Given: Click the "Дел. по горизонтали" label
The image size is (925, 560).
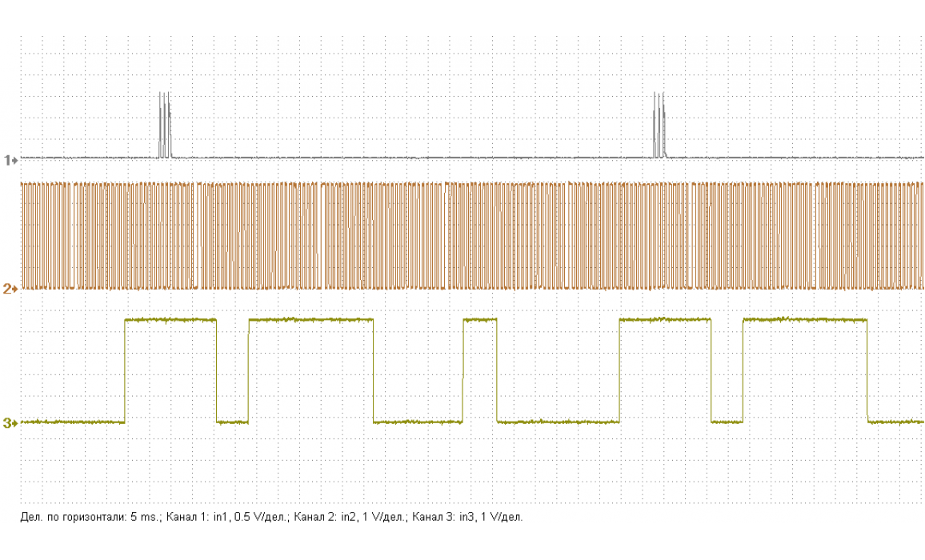Looking at the screenshot, I should pyautogui.click(x=72, y=518).
